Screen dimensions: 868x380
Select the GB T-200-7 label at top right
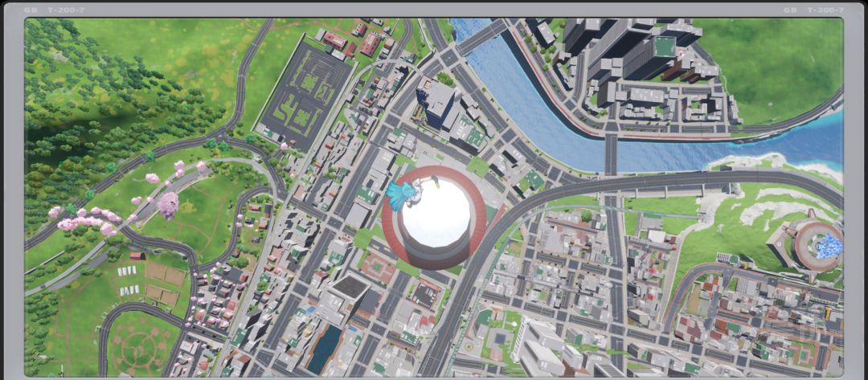pos(813,10)
